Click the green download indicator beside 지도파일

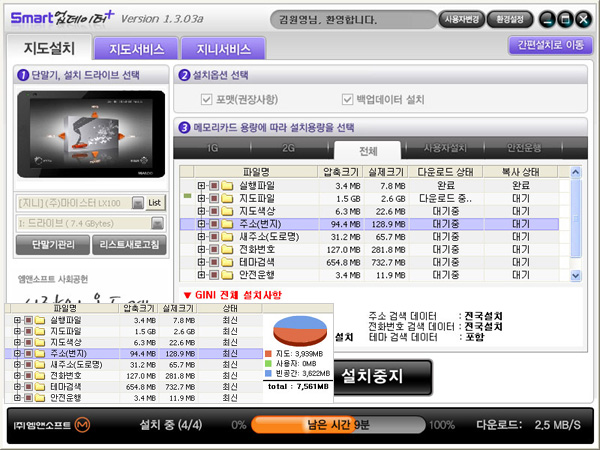188,196
